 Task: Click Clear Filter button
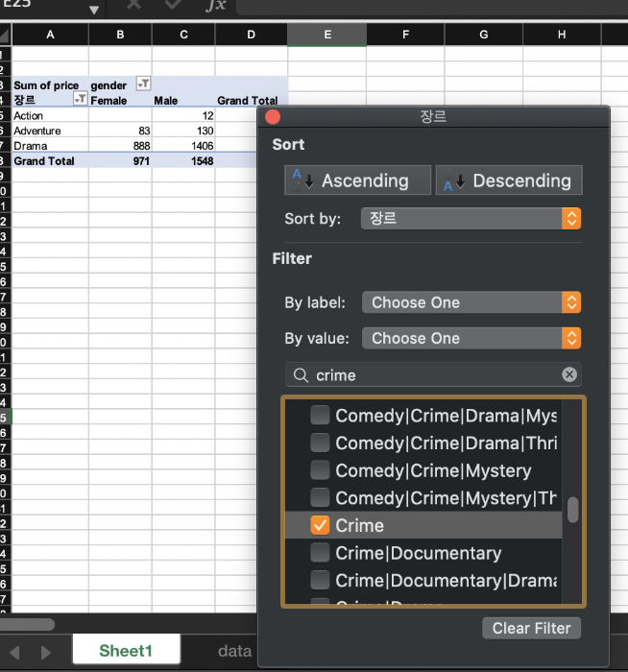[x=531, y=628]
